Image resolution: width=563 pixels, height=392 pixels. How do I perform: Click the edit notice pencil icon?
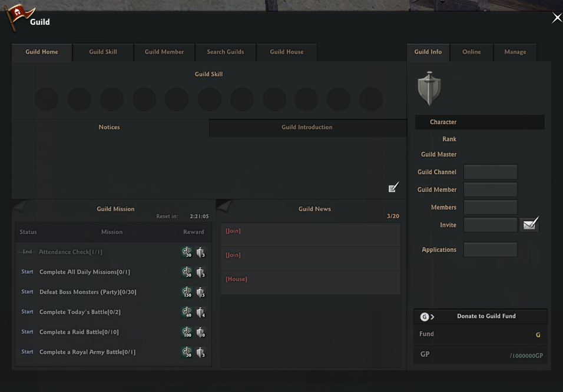pos(393,187)
